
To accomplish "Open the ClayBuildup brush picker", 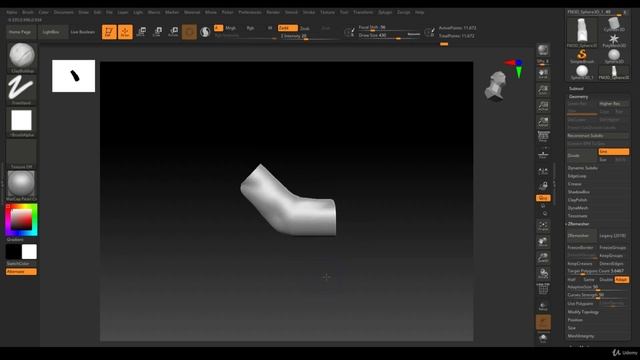I will tap(22, 57).
